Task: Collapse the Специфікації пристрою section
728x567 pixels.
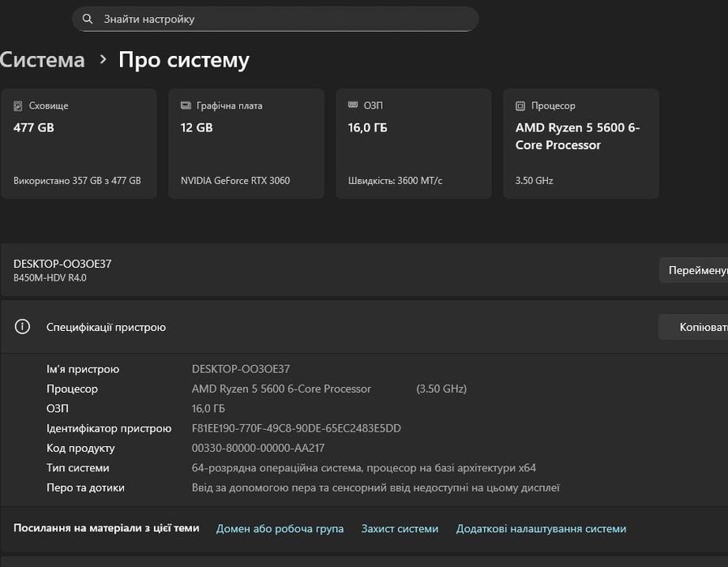Action: pos(324,327)
